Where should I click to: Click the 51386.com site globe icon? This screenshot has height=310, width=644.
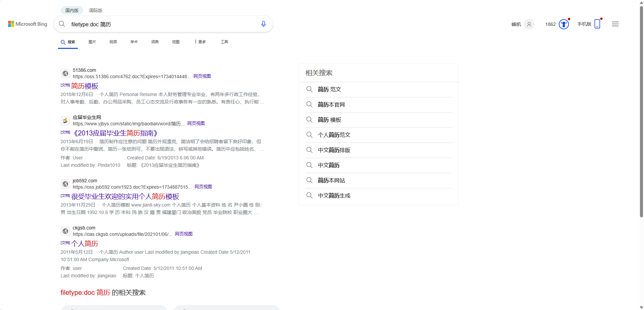click(x=65, y=73)
